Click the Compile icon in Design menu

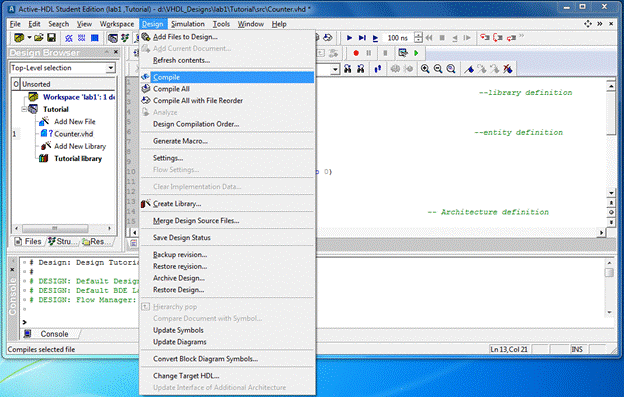pos(145,77)
